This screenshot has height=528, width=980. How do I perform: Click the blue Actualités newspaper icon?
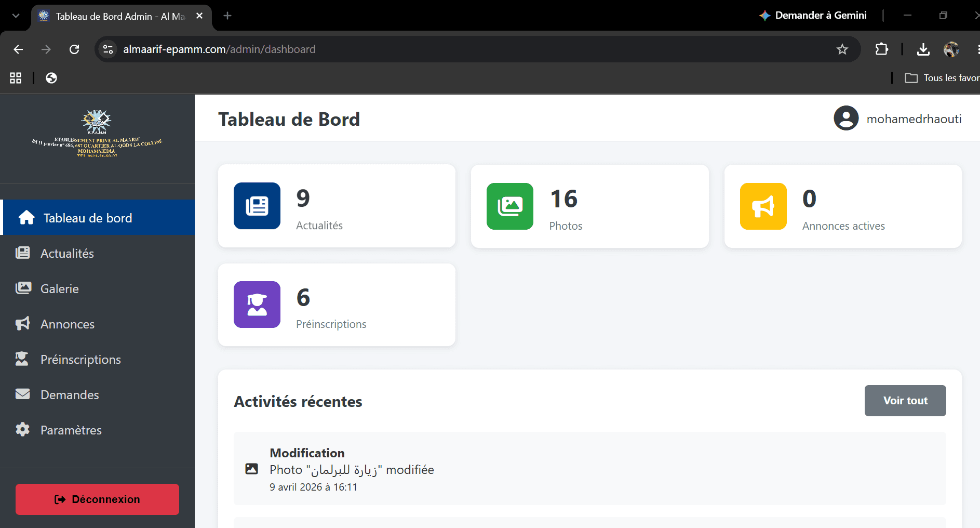point(257,206)
